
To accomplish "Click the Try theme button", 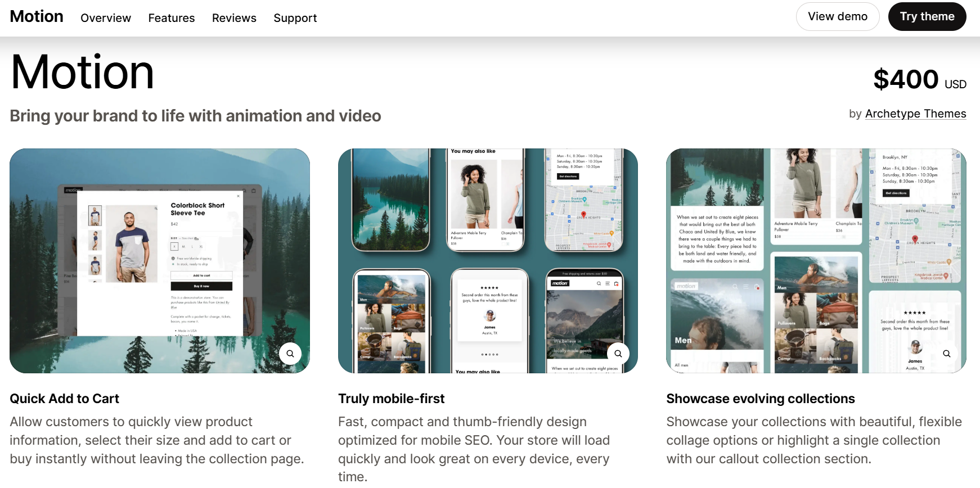I will (x=927, y=17).
